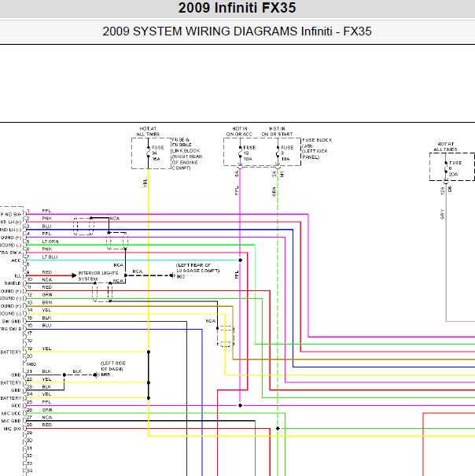This screenshot has height=476, width=475.
Task: Select the 'FUSE 3 10A' fuse label
Action: coord(287,153)
